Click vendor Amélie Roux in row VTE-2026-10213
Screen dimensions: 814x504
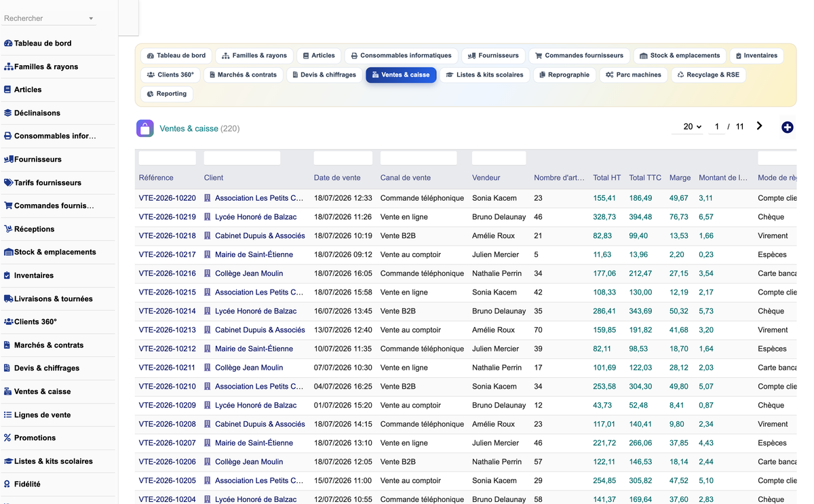493,330
